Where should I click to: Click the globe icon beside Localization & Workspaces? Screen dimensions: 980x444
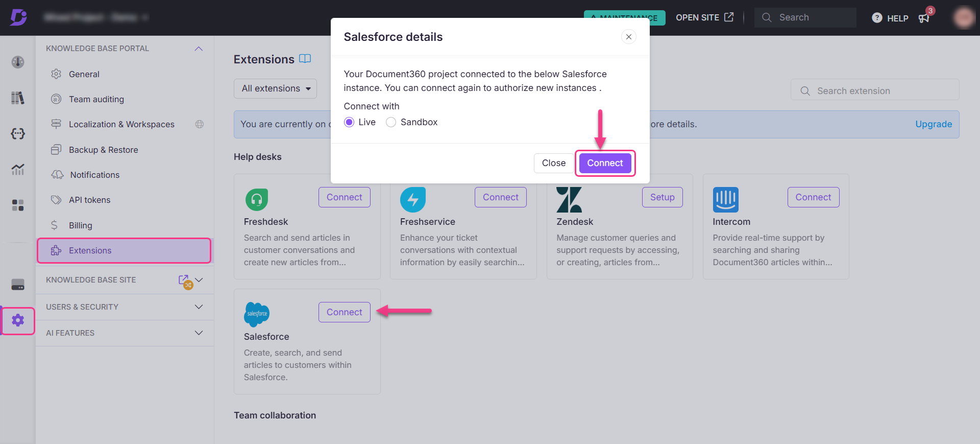pyautogui.click(x=200, y=124)
